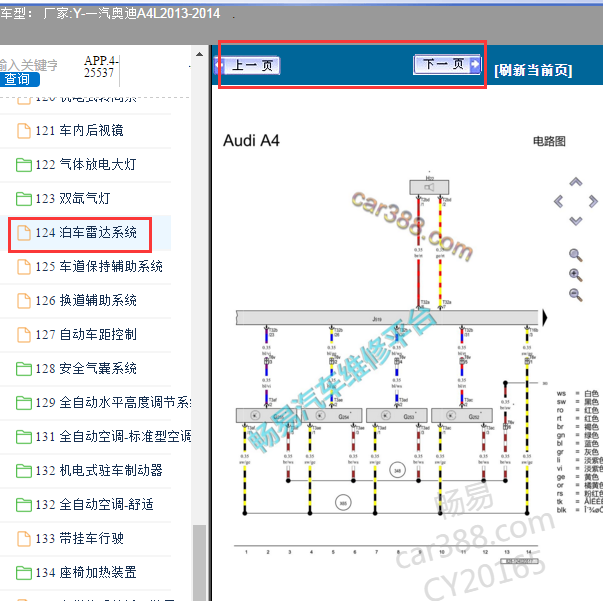Click document icon of 126 换道辅助系统

tap(24, 300)
